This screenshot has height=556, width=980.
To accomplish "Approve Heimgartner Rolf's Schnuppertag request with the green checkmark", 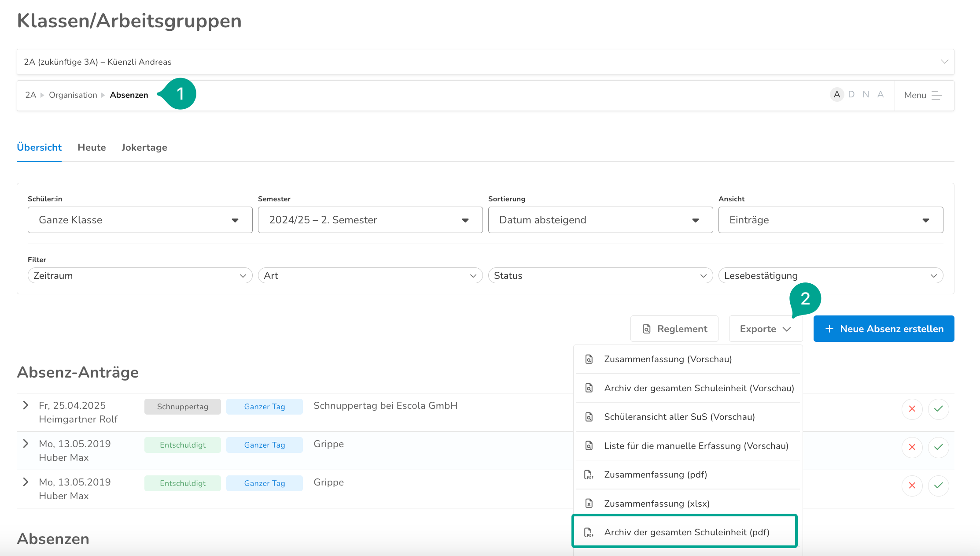I will click(x=938, y=409).
